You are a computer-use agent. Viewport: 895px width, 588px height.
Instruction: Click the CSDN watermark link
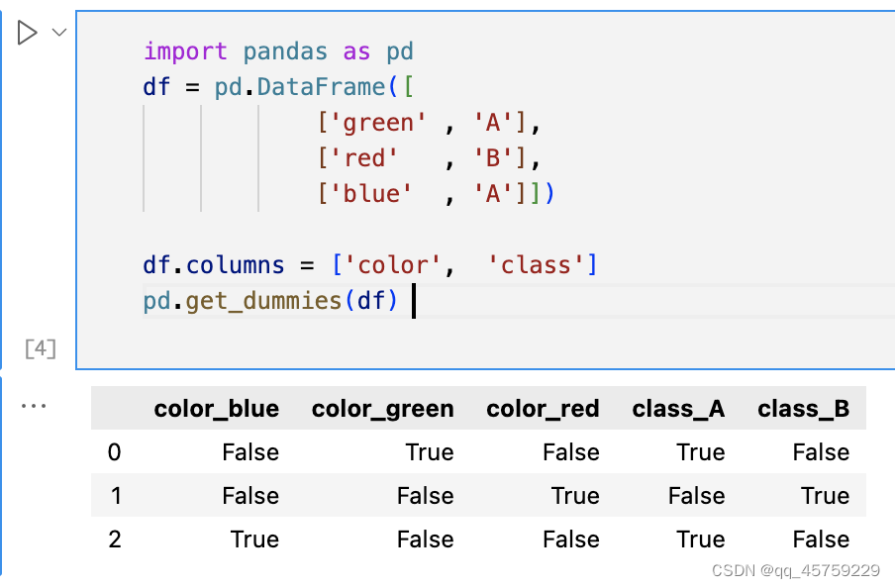coord(797,571)
